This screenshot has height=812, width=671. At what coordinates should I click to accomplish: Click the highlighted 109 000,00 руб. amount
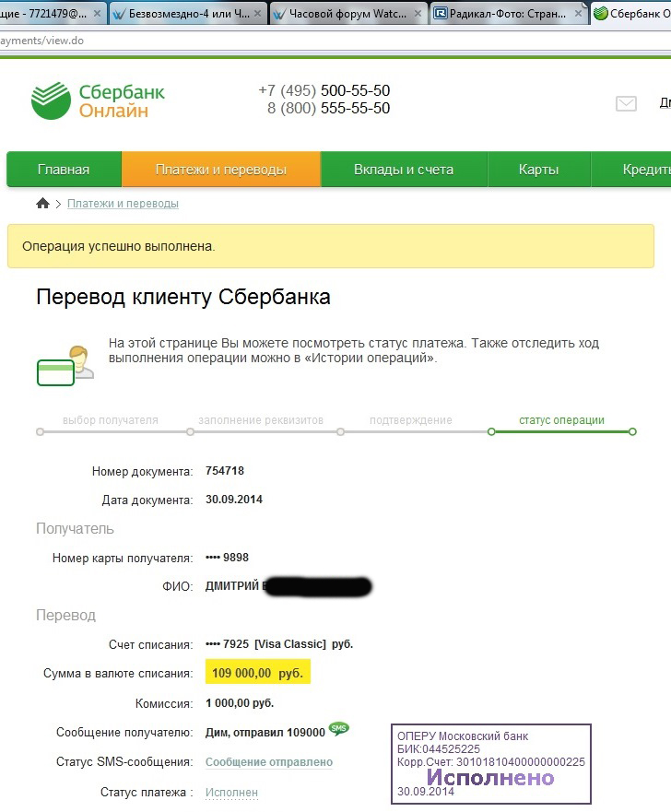(257, 674)
